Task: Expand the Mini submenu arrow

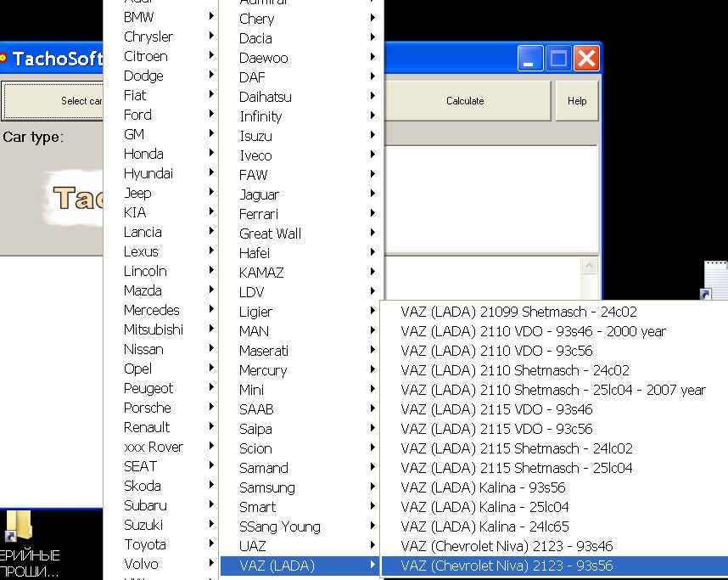Action: [x=372, y=389]
